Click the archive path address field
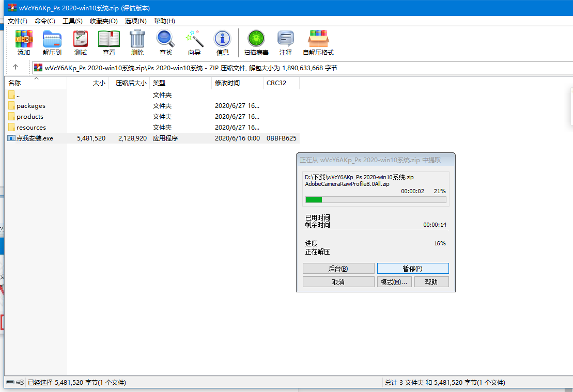The height and width of the screenshot is (392, 573). tap(303, 68)
